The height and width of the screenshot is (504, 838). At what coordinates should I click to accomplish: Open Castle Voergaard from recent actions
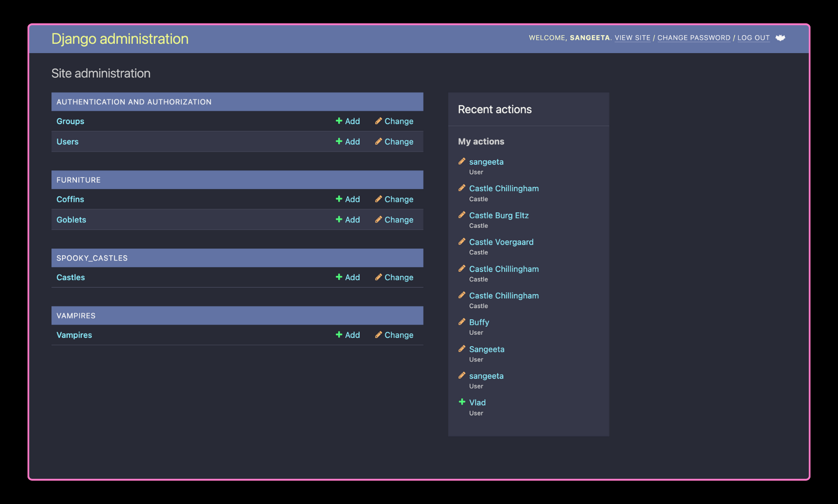point(501,242)
